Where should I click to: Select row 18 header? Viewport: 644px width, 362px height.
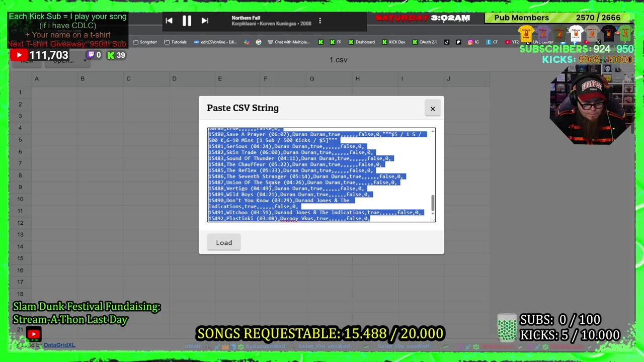21,294
